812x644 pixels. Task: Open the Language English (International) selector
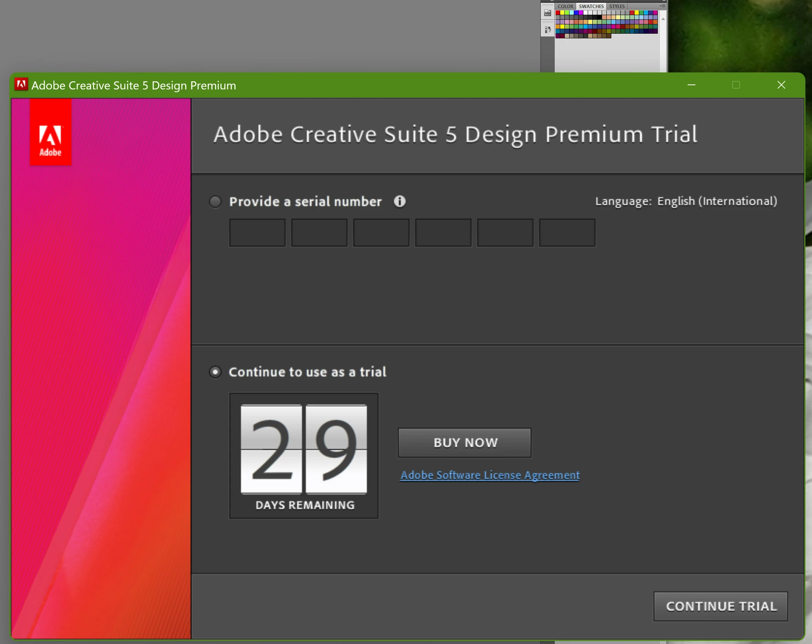(x=717, y=201)
